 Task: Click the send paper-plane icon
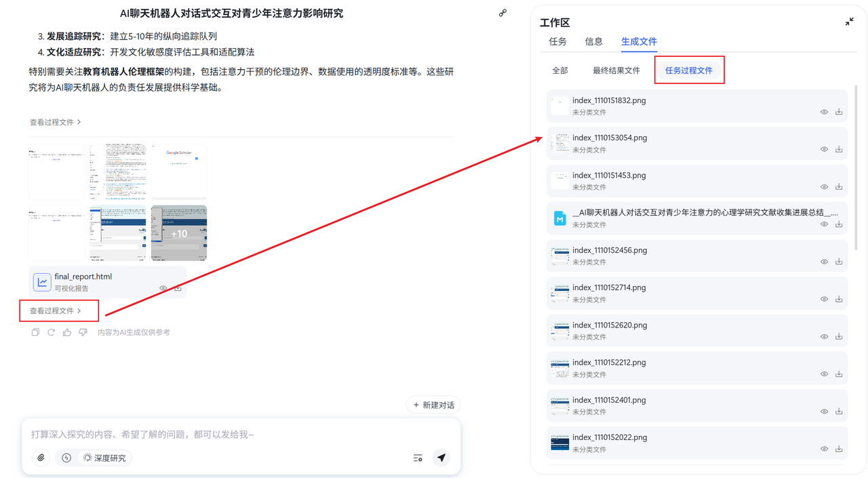click(x=441, y=458)
